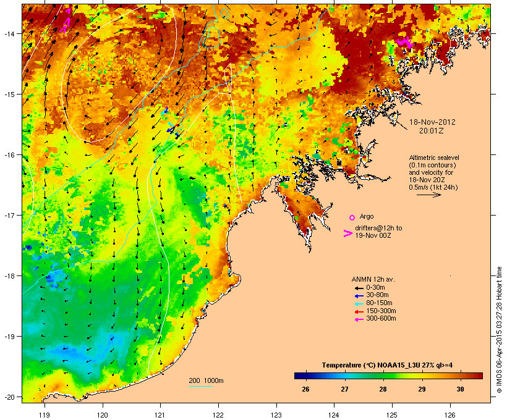Click the longitude label 120
Viewport: 507px width, 420px height.
[x=103, y=415]
